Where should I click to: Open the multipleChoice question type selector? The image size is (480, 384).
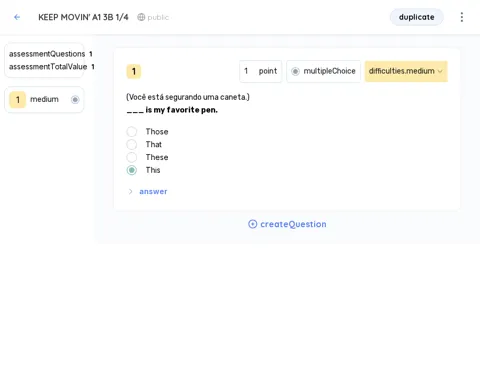tap(323, 71)
